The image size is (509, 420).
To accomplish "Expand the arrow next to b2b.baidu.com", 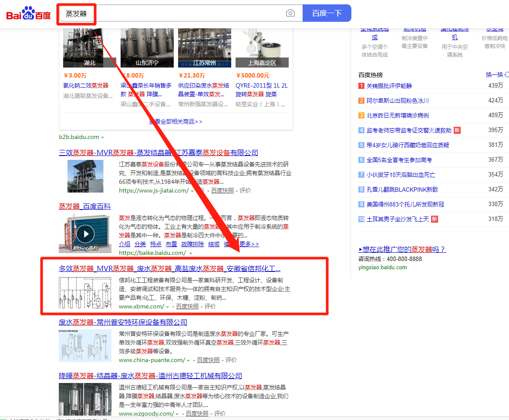I will click(103, 137).
